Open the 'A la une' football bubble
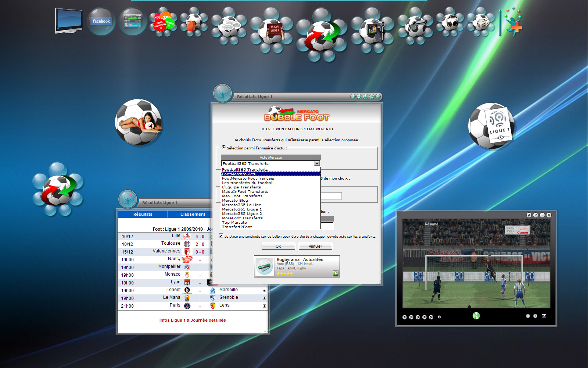The image size is (588, 368). [272, 30]
